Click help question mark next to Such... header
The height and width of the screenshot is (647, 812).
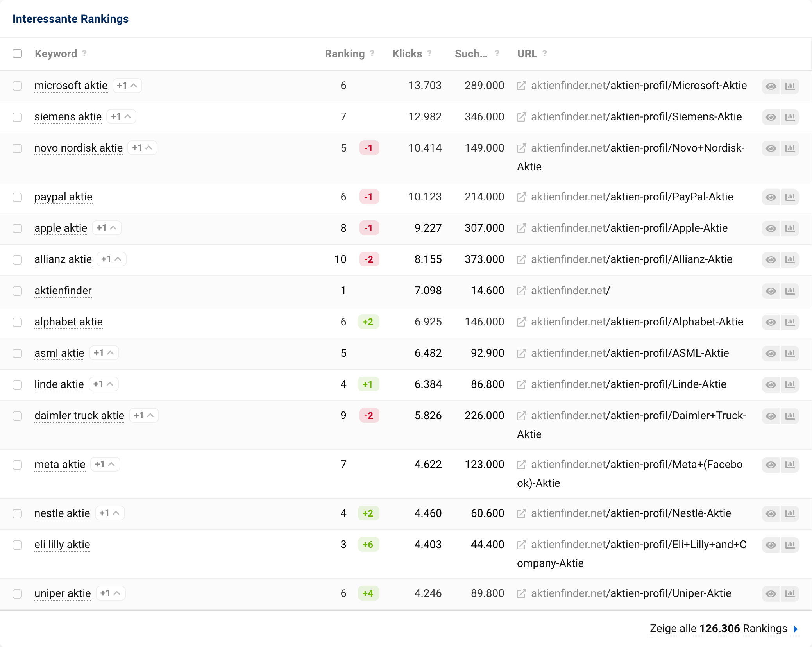(x=497, y=53)
